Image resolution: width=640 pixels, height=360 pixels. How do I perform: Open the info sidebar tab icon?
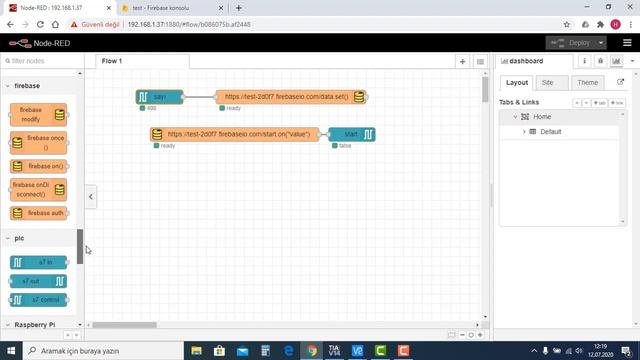pyautogui.click(x=584, y=61)
